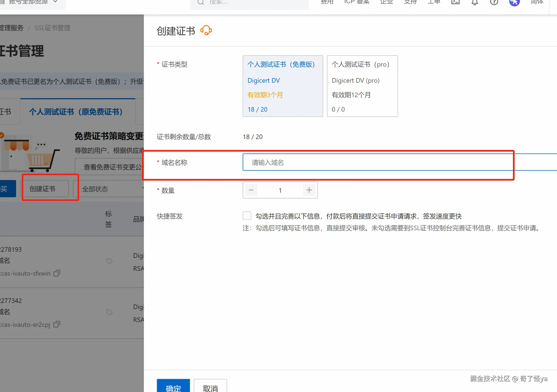Select 个人测试证书（免费版）certificate type

[283, 86]
